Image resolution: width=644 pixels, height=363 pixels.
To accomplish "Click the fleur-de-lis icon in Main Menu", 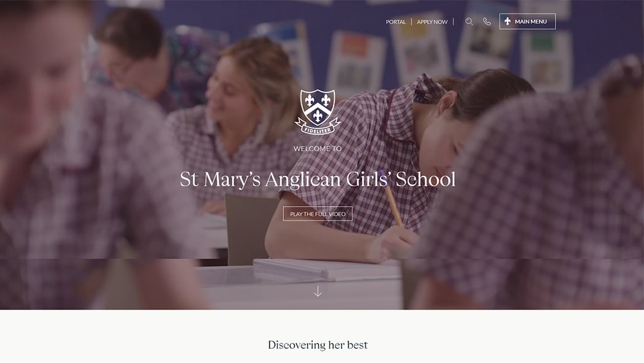I will click(508, 21).
